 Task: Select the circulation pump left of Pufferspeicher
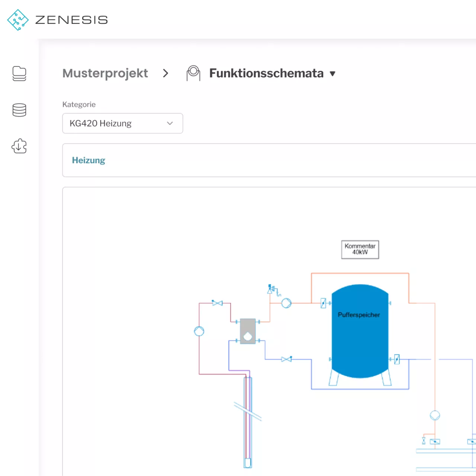[x=286, y=303]
